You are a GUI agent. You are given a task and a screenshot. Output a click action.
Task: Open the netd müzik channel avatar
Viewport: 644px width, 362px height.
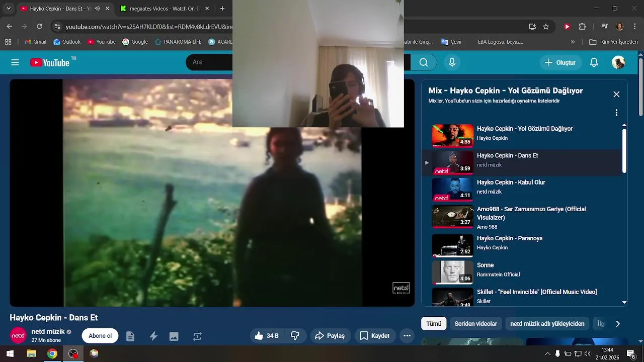tap(18, 335)
